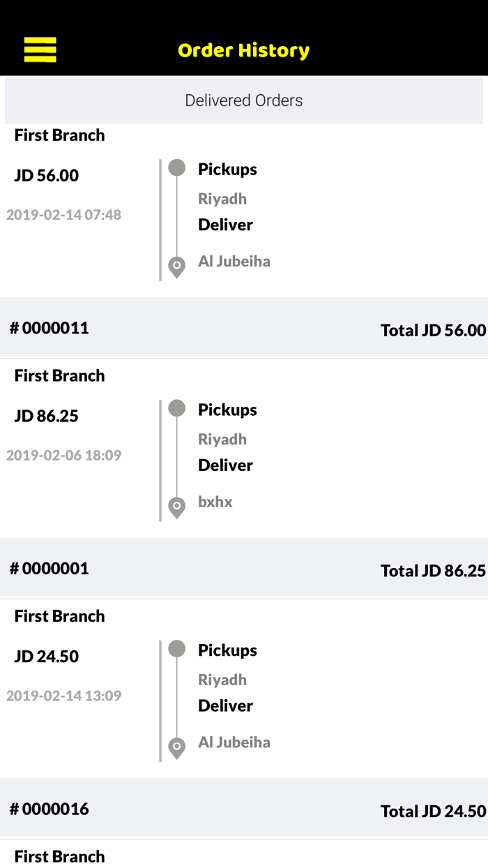
Task: Tap the 2019-02-14 13:09 timestamp
Action: pos(64,696)
